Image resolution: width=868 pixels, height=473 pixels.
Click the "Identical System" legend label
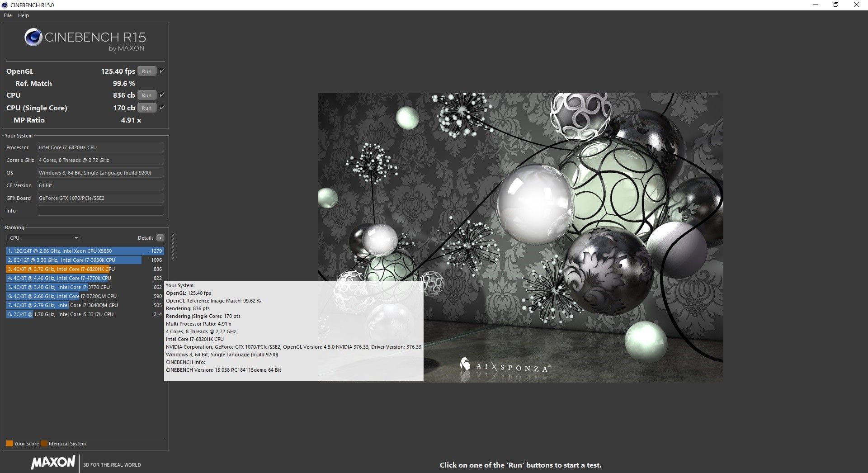67,444
